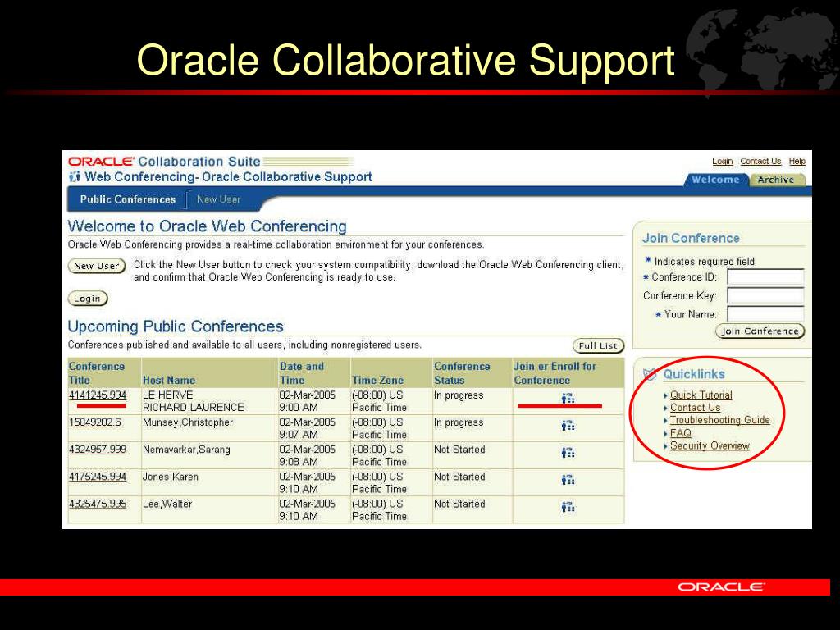Select the Public Conferences subtab

[x=128, y=199]
